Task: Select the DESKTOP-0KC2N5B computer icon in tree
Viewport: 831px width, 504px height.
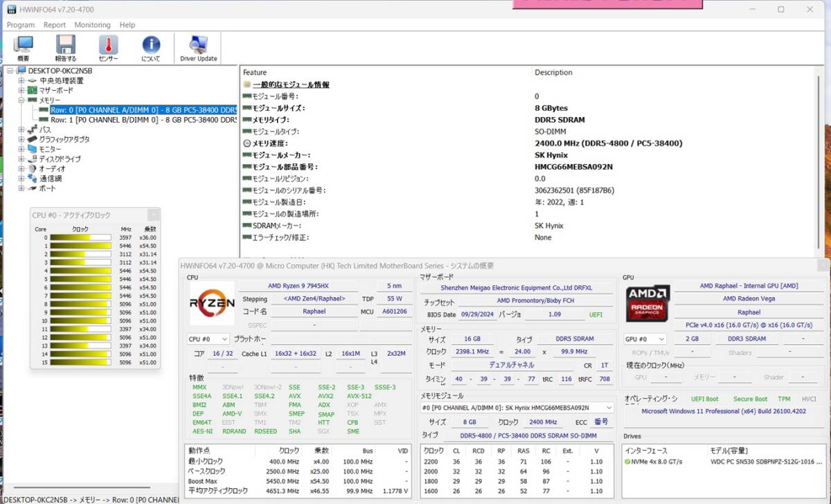Action: point(21,71)
